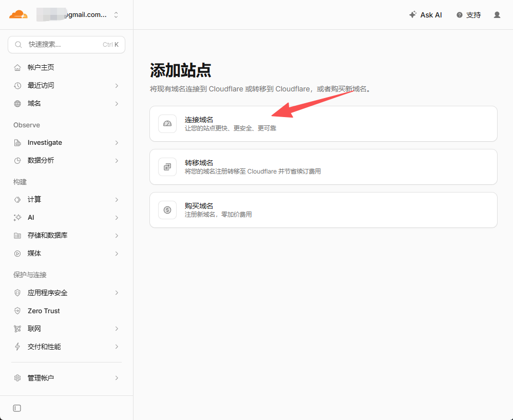Click the AI sparkle icon in sidebar
The image size is (513, 420).
point(17,218)
